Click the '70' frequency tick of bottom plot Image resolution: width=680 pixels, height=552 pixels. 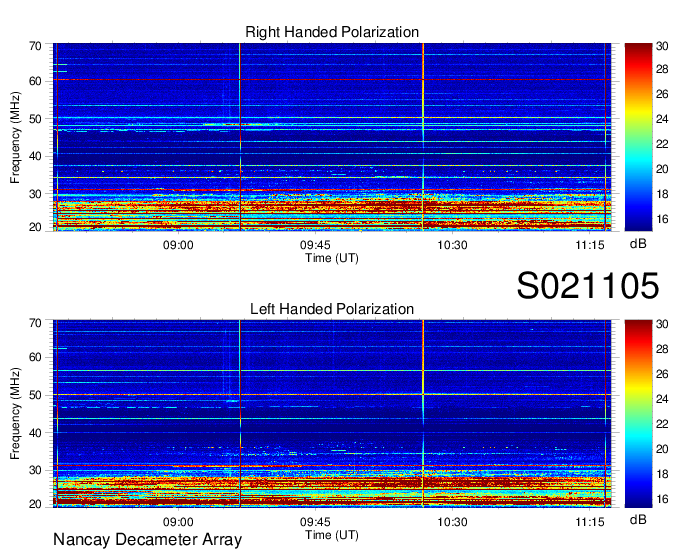tap(36, 323)
